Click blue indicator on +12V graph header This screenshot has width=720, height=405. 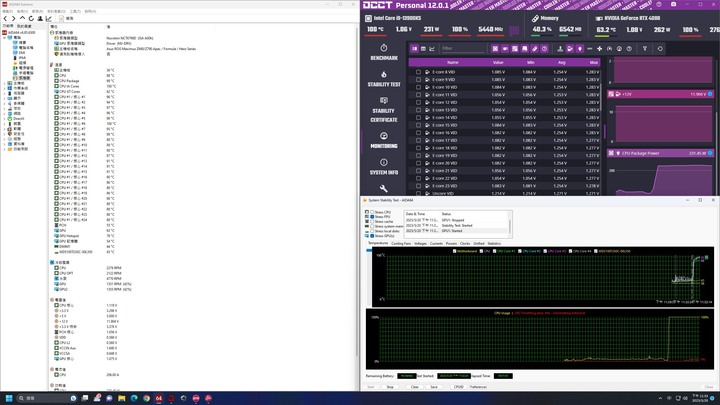[710, 94]
